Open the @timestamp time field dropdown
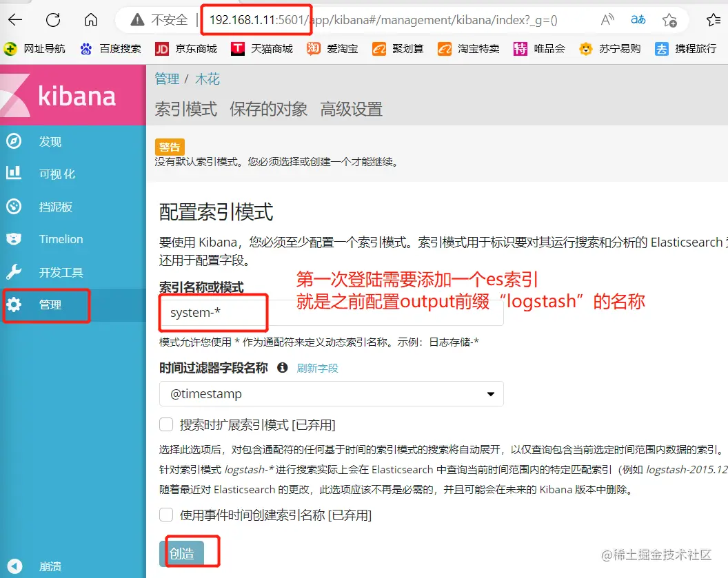 (x=332, y=394)
